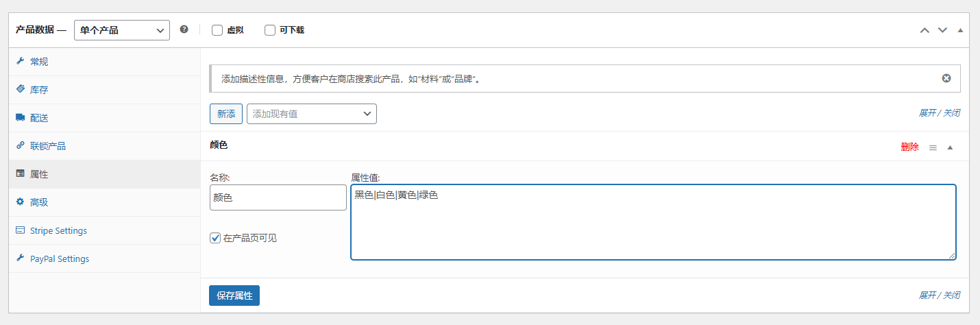Click the gear icon beside 高级
This screenshot has width=980, height=325.
[x=20, y=202]
